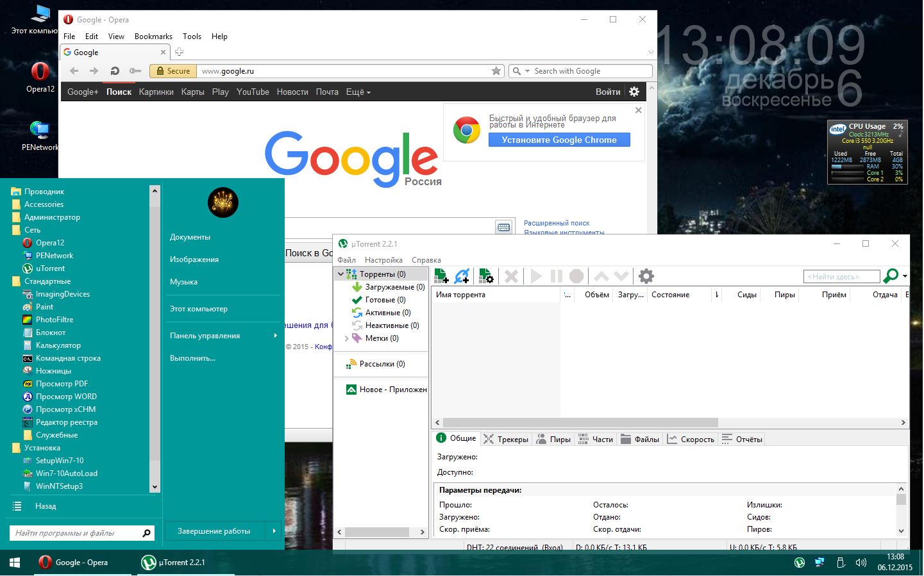Image resolution: width=924 pixels, height=576 pixels.
Task: Click Opera Reload page icon
Action: pyautogui.click(x=115, y=71)
